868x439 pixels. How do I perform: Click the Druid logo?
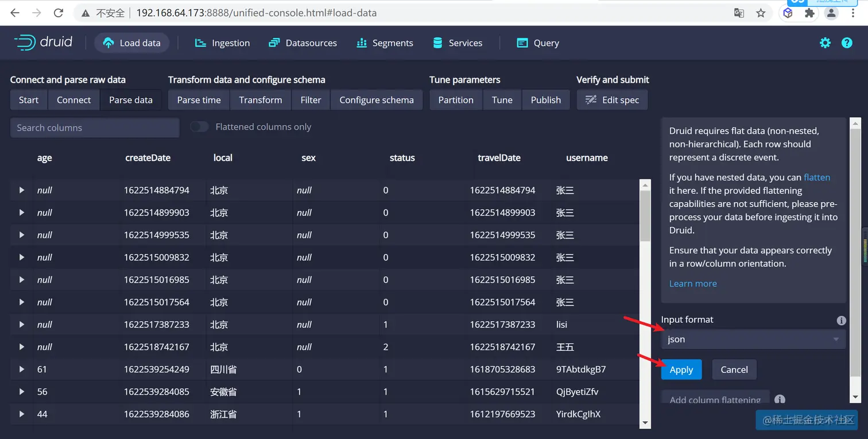(x=43, y=42)
